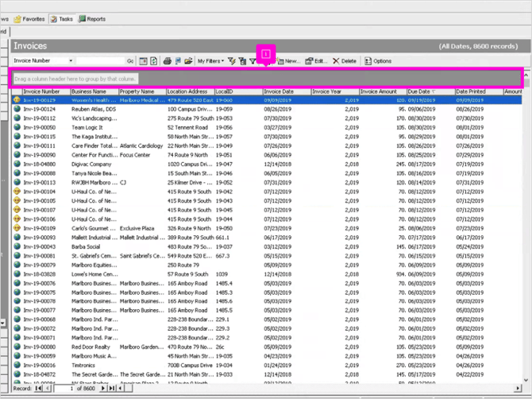
Task: Click the vertical scrollbar down arrow
Action: [x=526, y=381]
